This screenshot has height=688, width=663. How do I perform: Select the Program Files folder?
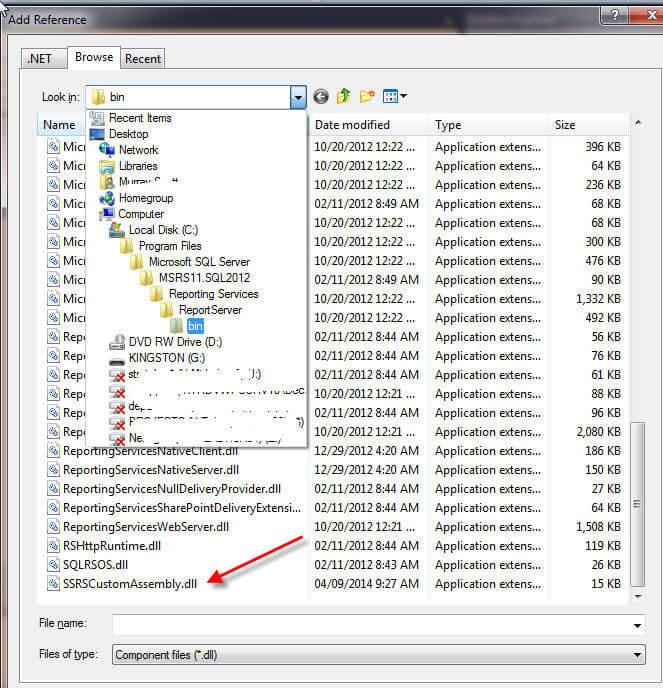coord(170,246)
